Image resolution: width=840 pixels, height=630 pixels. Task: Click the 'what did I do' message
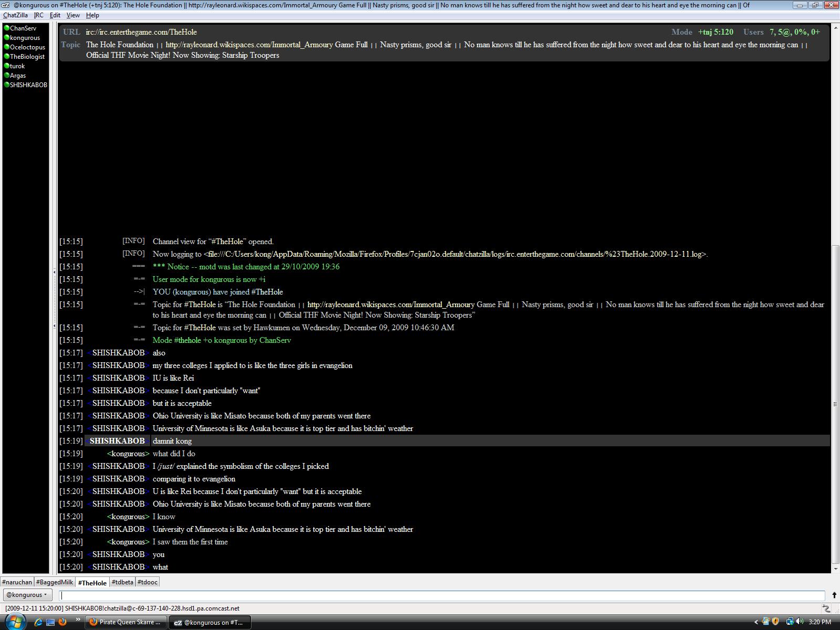(174, 454)
